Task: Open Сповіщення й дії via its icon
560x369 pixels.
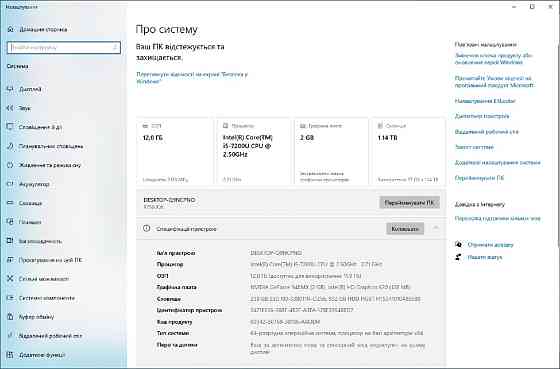Action: pos(10,127)
